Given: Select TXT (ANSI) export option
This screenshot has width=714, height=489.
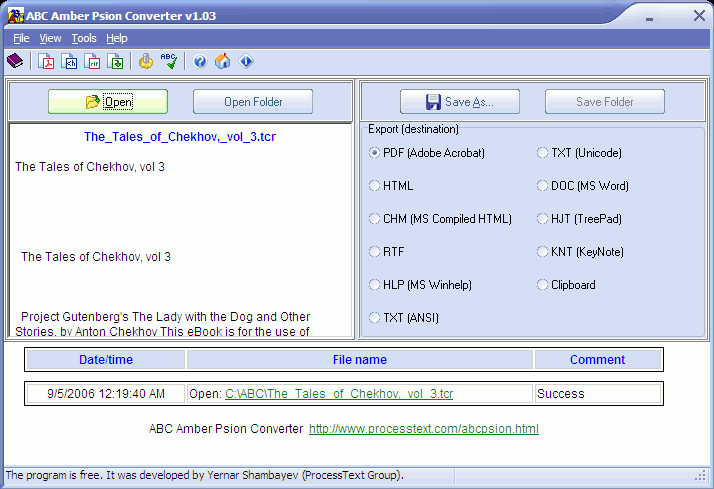Looking at the screenshot, I should [x=404, y=318].
